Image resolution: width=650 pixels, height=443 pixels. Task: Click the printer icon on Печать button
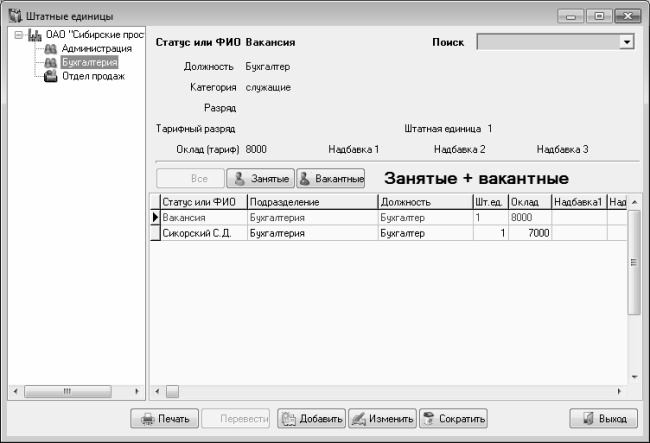click(x=146, y=419)
